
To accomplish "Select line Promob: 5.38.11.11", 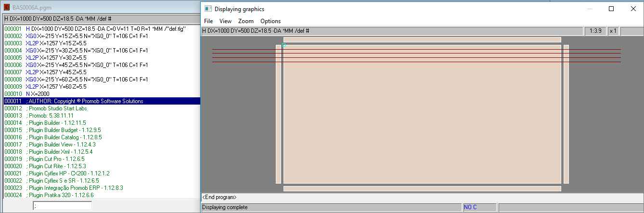I will [x=102, y=116].
